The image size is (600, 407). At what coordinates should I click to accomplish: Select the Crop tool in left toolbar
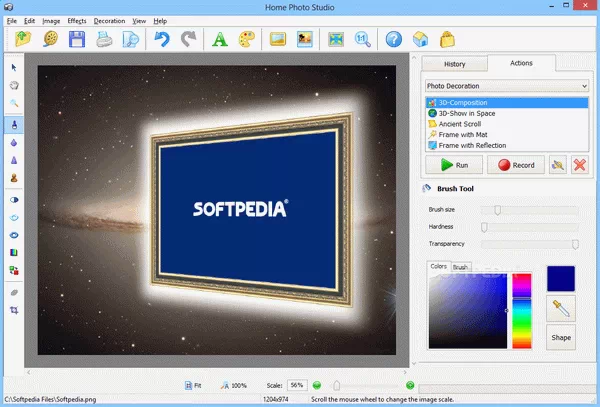14,311
